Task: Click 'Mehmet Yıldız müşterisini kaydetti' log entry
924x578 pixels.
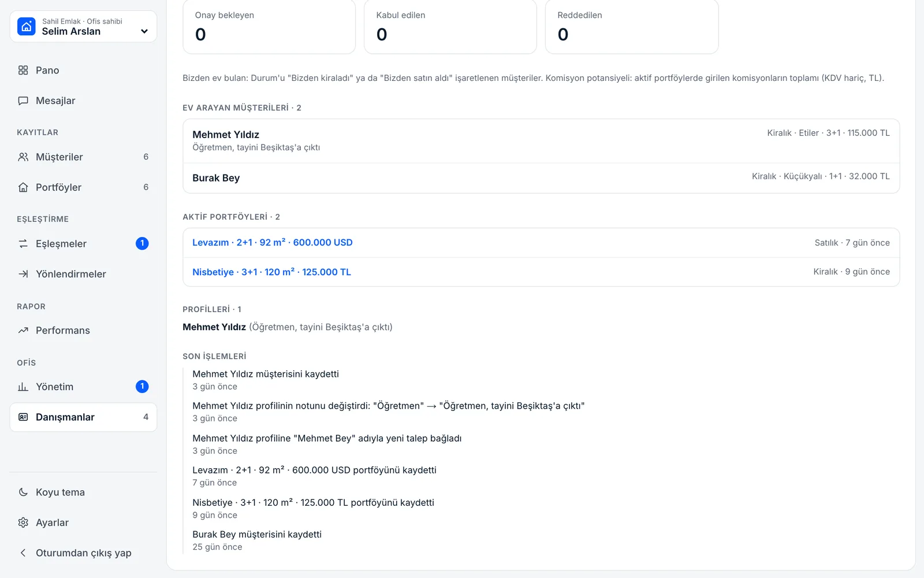Action: (266, 374)
